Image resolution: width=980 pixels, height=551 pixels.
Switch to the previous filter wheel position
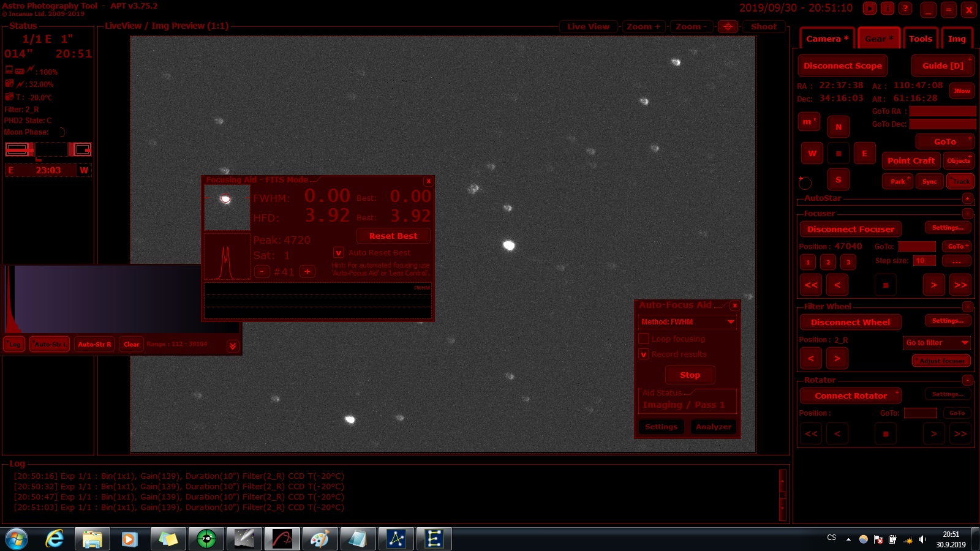tap(811, 358)
